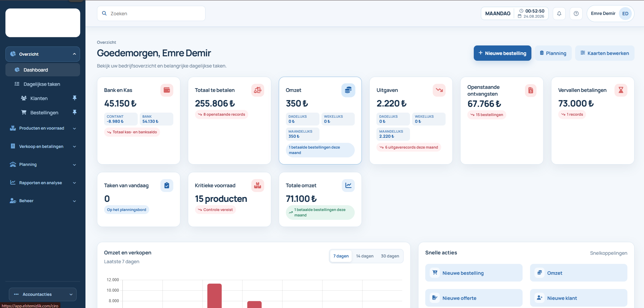644x308 pixels.
Task: Click the Omzet coins icon on the card
Action: [x=348, y=90]
